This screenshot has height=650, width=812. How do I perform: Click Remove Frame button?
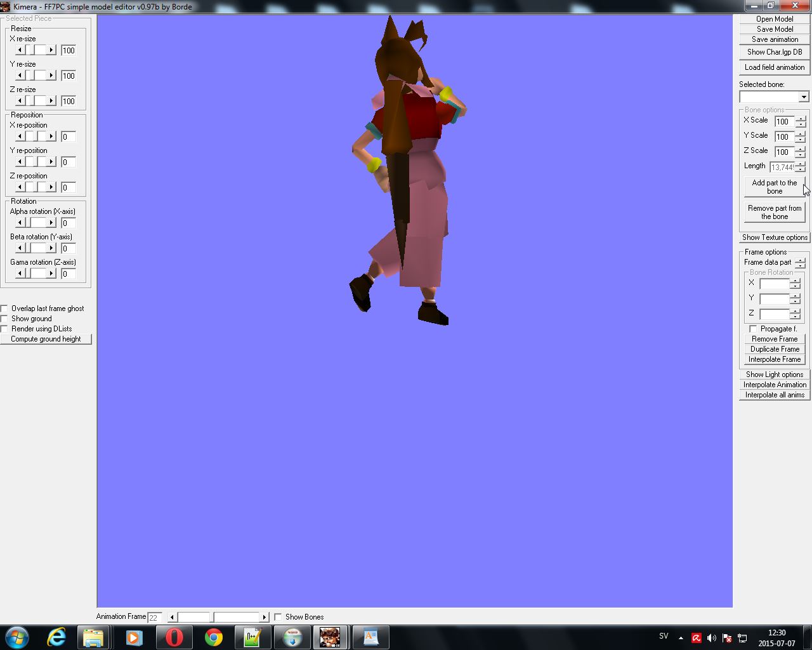[775, 339]
